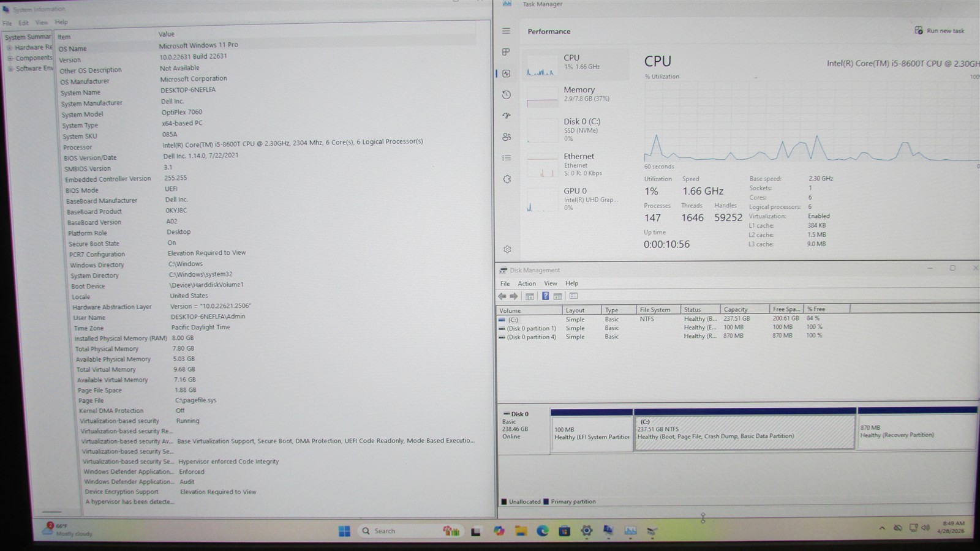Open App history page in Task Manager
The width and height of the screenshot is (980, 551).
(x=506, y=95)
